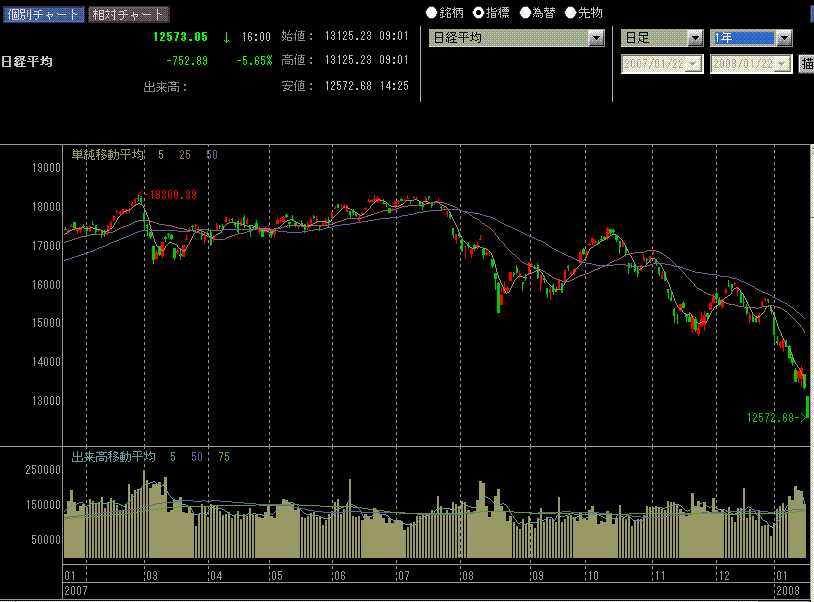The image size is (814, 602).
Task: Click the 単純移動平均 chart label
Action: pos(108,155)
